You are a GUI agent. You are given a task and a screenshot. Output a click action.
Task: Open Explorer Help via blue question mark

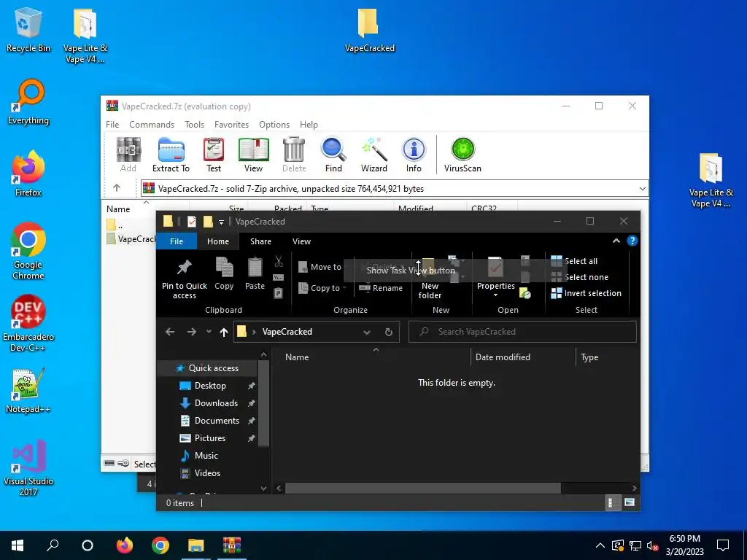click(632, 241)
